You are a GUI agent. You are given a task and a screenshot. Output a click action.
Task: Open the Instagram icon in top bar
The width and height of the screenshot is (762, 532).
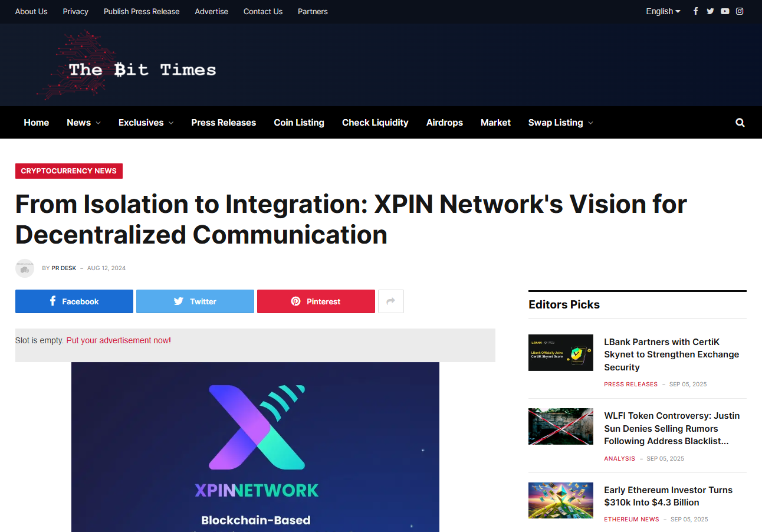(740, 11)
